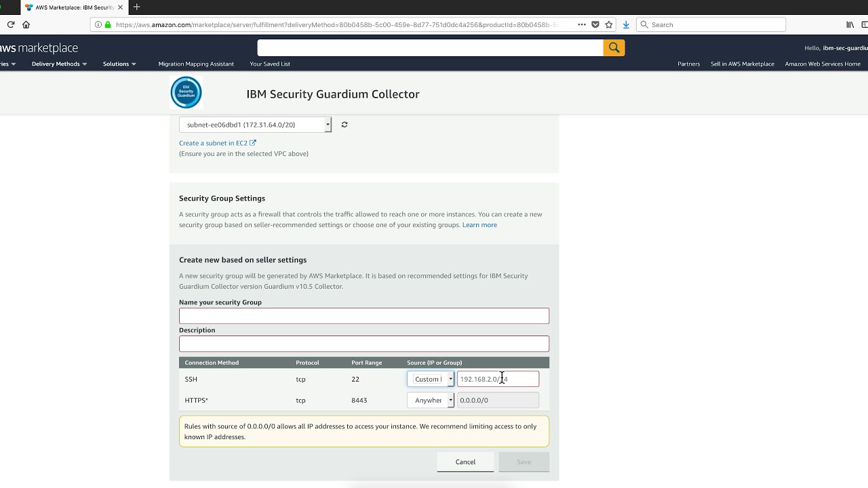This screenshot has height=488, width=868.
Task: Click the Pocket save icon in address bar
Action: (595, 24)
